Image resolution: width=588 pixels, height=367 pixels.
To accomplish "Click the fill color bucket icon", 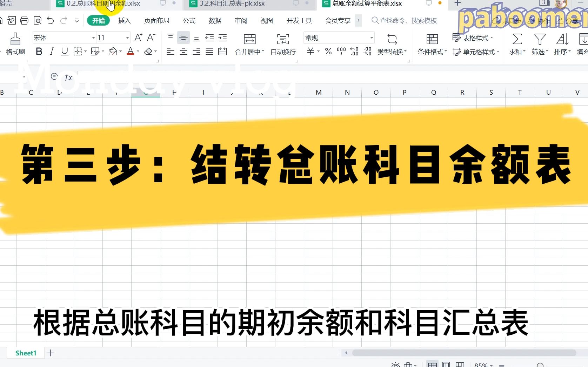I will pos(113,52).
